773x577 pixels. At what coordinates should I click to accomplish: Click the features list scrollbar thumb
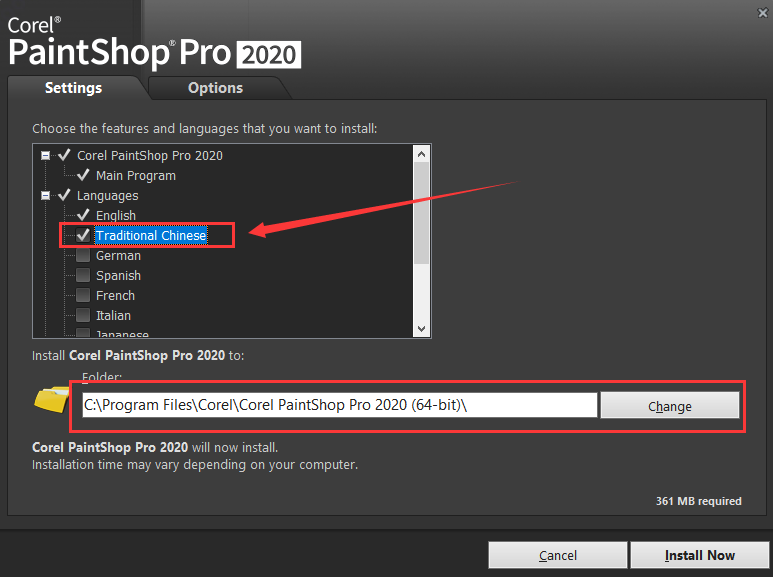click(422, 213)
